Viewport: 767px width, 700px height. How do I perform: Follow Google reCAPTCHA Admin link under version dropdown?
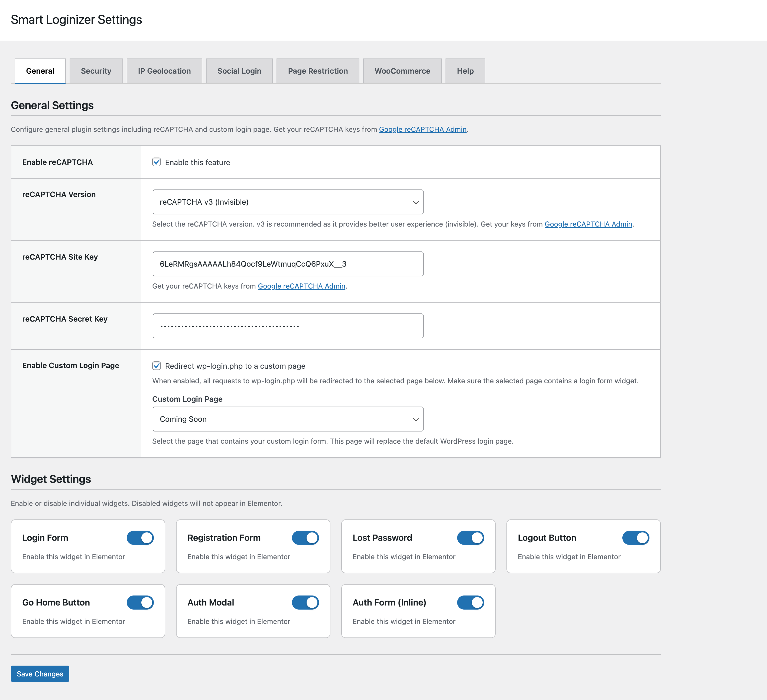point(588,224)
